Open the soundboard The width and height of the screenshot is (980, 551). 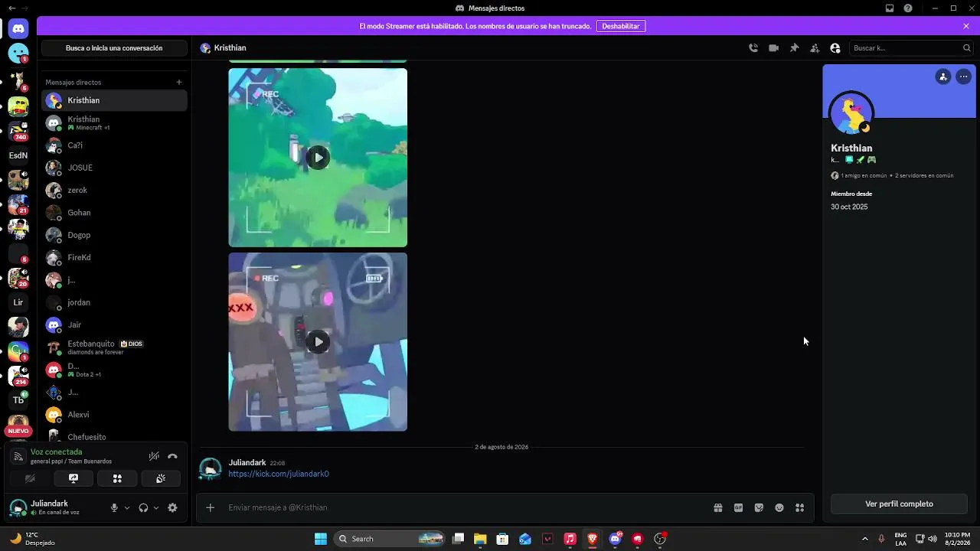tap(161, 479)
